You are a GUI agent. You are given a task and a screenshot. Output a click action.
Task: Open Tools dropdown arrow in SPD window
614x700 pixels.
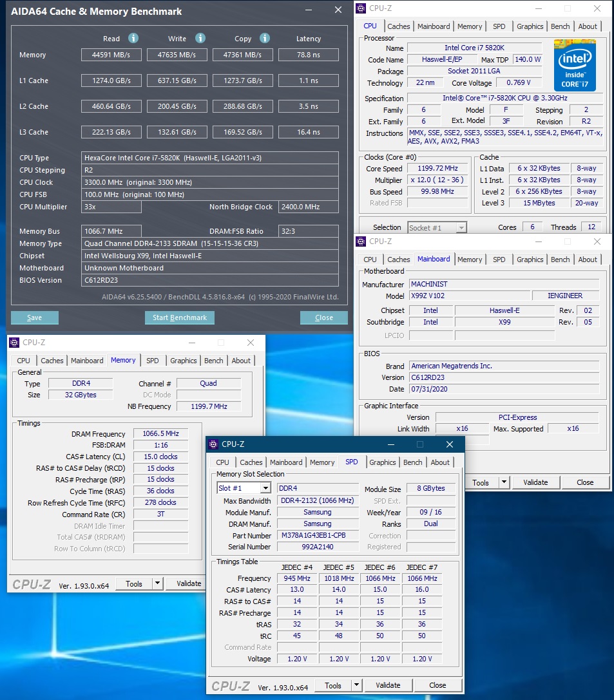pyautogui.click(x=356, y=685)
